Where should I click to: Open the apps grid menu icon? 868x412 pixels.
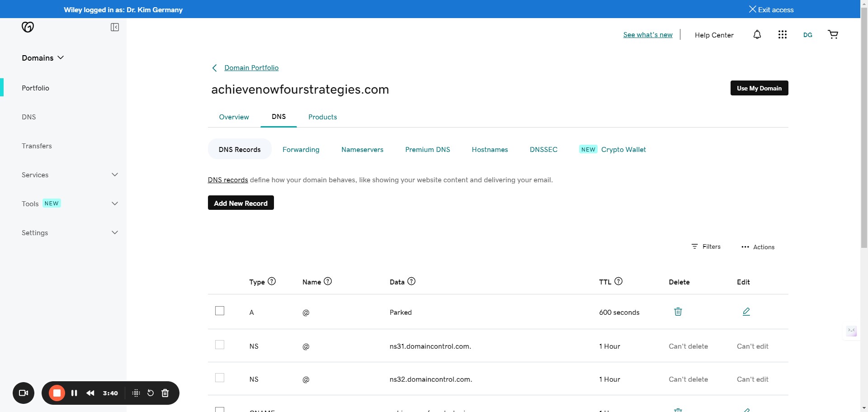(782, 35)
